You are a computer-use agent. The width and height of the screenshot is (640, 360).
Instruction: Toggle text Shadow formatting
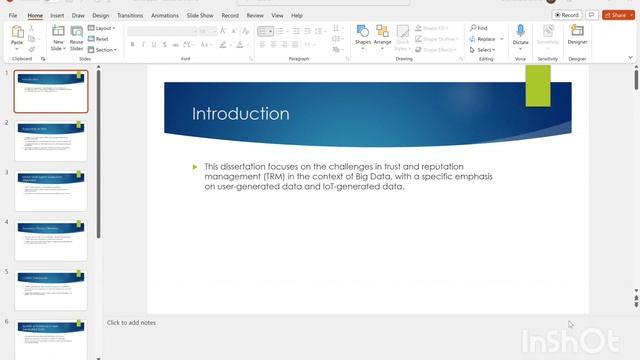pos(164,44)
